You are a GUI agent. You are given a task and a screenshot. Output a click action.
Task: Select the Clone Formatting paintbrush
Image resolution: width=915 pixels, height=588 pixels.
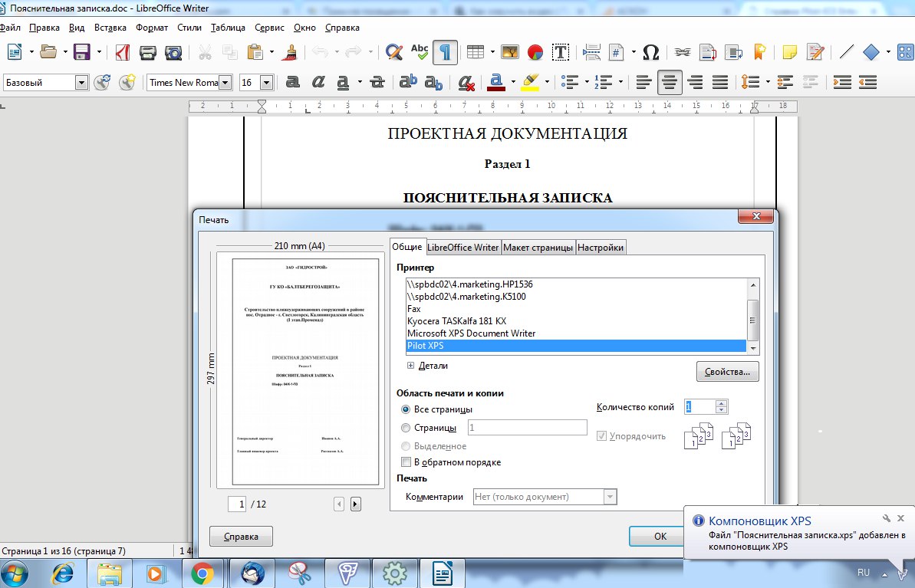coord(289,52)
